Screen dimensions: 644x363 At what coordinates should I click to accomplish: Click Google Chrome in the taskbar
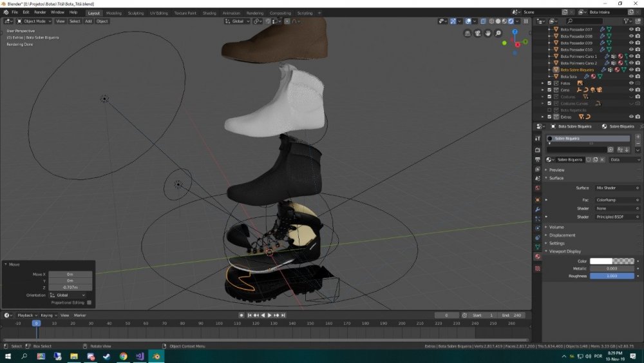coord(122,356)
